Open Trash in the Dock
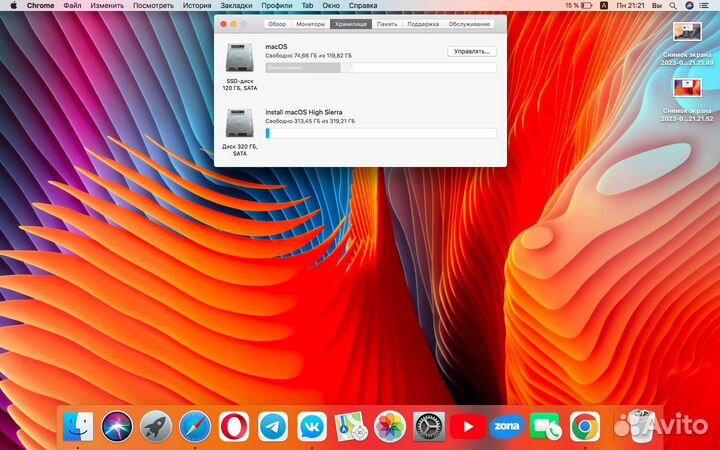This screenshot has height=450, width=720. point(641,426)
